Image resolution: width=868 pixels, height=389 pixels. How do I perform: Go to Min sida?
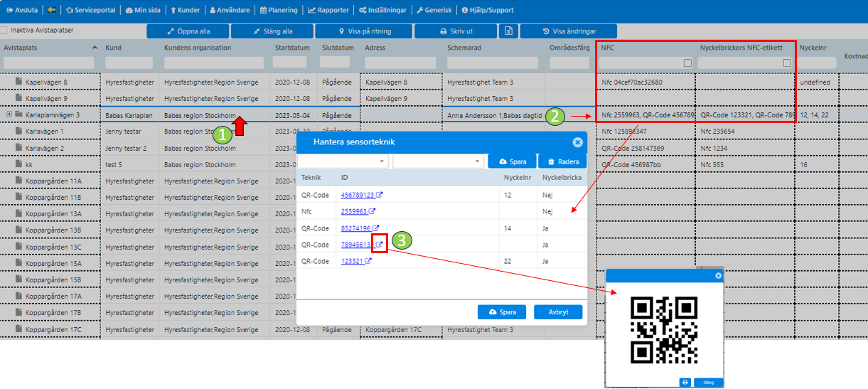[142, 10]
